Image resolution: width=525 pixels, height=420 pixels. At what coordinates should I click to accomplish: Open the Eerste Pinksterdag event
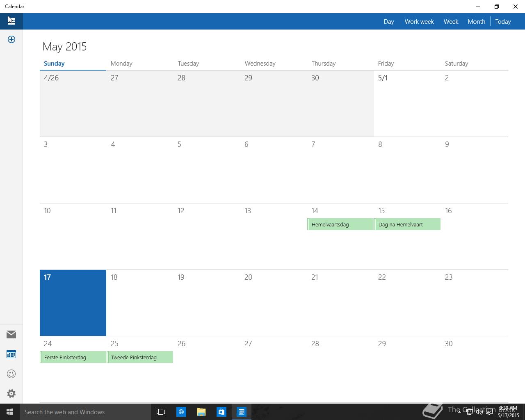coord(73,357)
